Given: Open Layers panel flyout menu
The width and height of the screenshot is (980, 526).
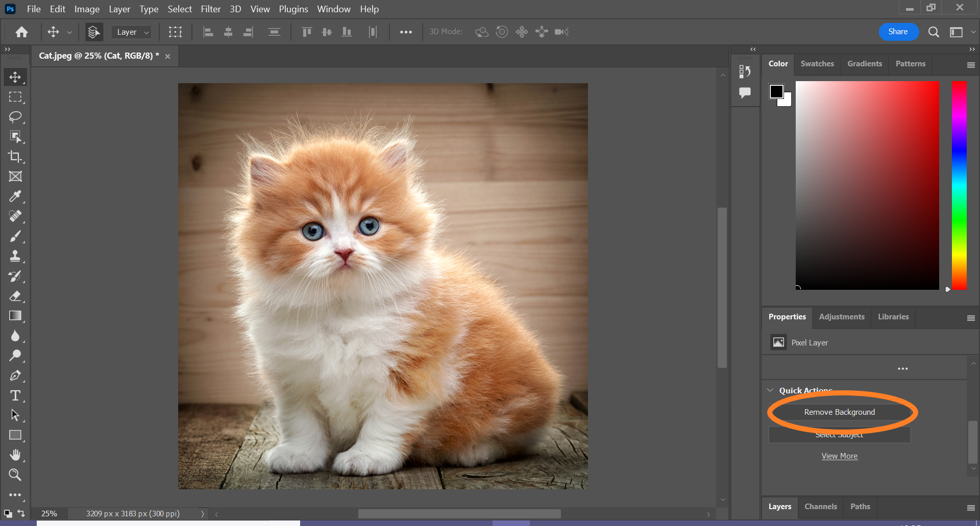Looking at the screenshot, I should tap(971, 508).
